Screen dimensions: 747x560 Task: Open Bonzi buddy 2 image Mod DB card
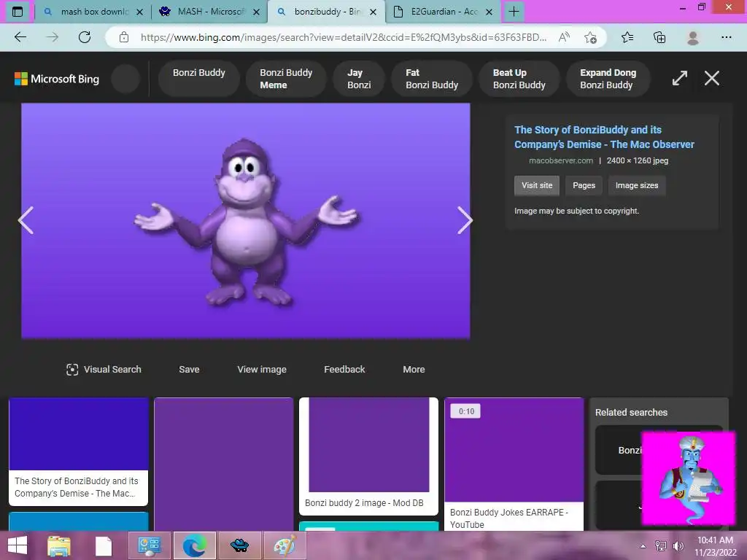pyautogui.click(x=368, y=456)
